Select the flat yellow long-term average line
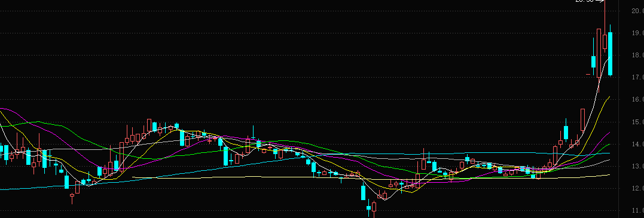Screen dimensions: 644x218 pyautogui.click(x=370, y=178)
